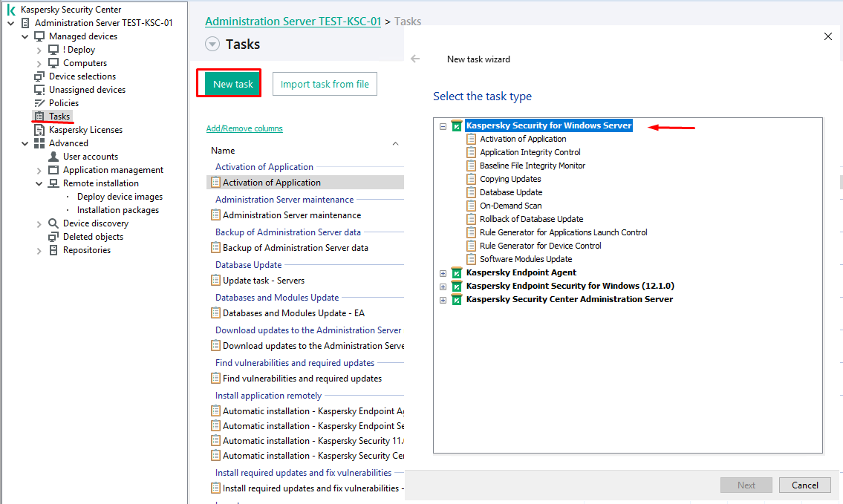Click the User accounts icon
The image size is (843, 504).
click(53, 157)
